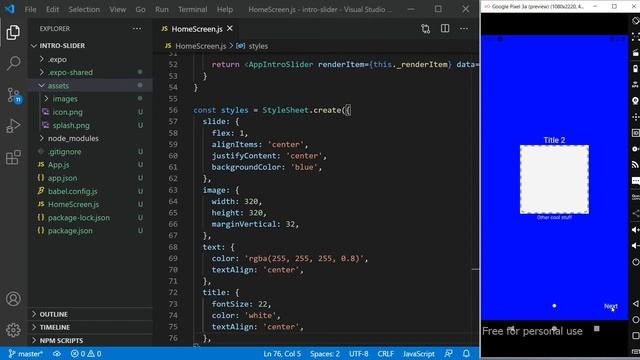
Task: Close the HomeScreen.js tab
Action: click(x=230, y=28)
